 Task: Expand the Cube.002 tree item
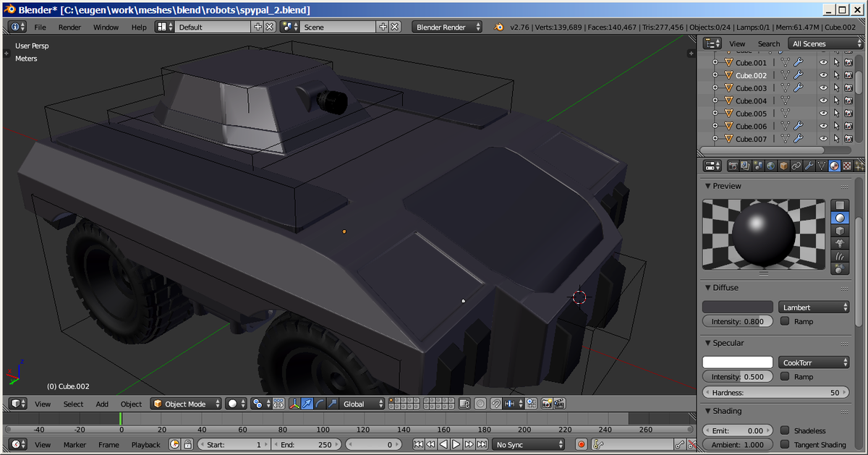click(715, 75)
